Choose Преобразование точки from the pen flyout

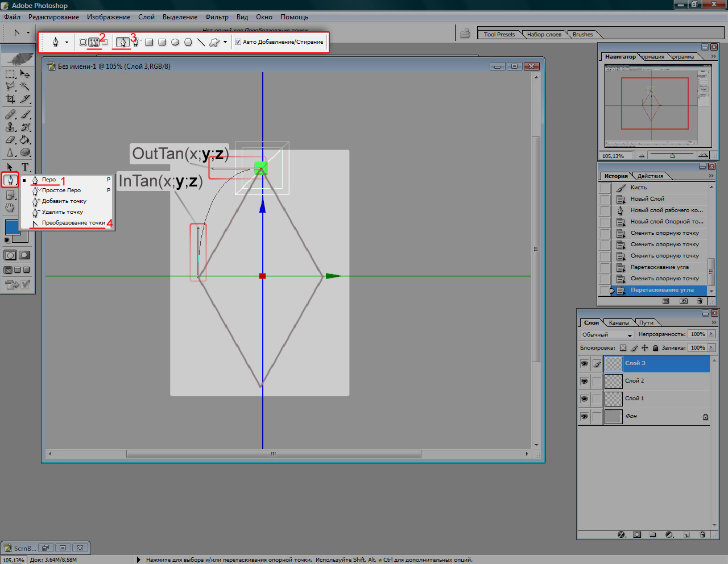point(73,223)
